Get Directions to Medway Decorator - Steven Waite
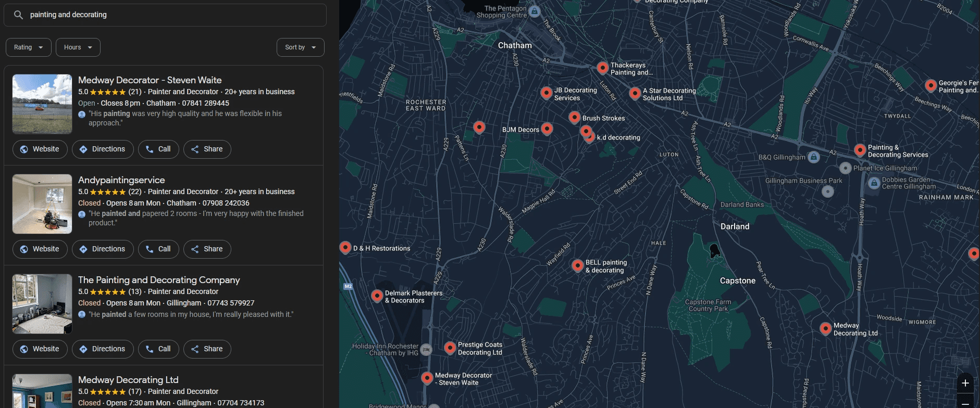980x408 pixels. coord(103,149)
